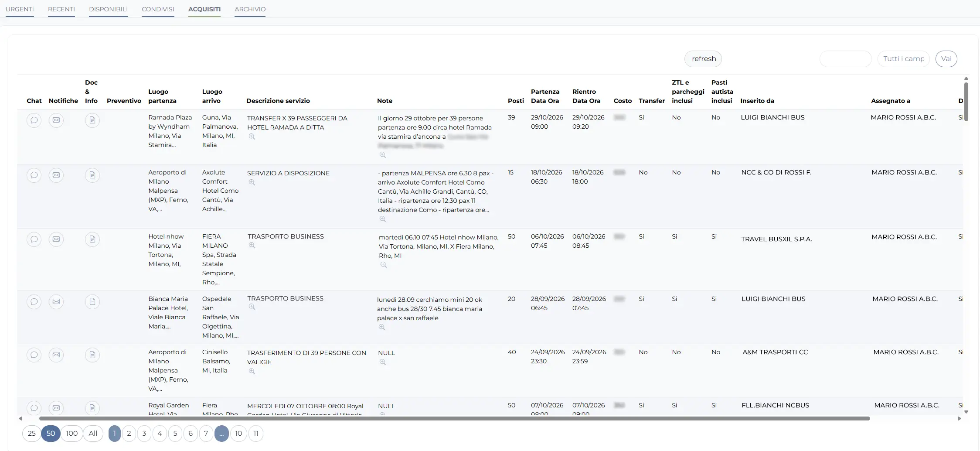Click the vertical table scrollbar thumb
The width and height of the screenshot is (980, 451).
tap(966, 102)
